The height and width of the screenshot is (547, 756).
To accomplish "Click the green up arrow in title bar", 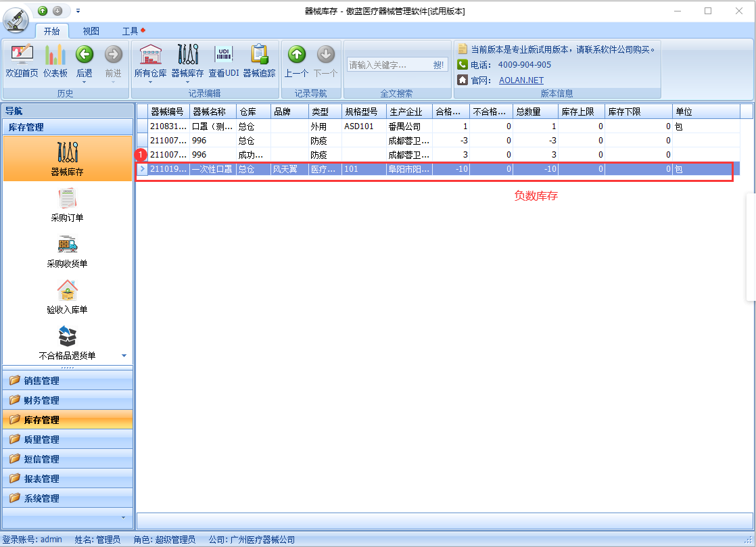I will click(43, 11).
